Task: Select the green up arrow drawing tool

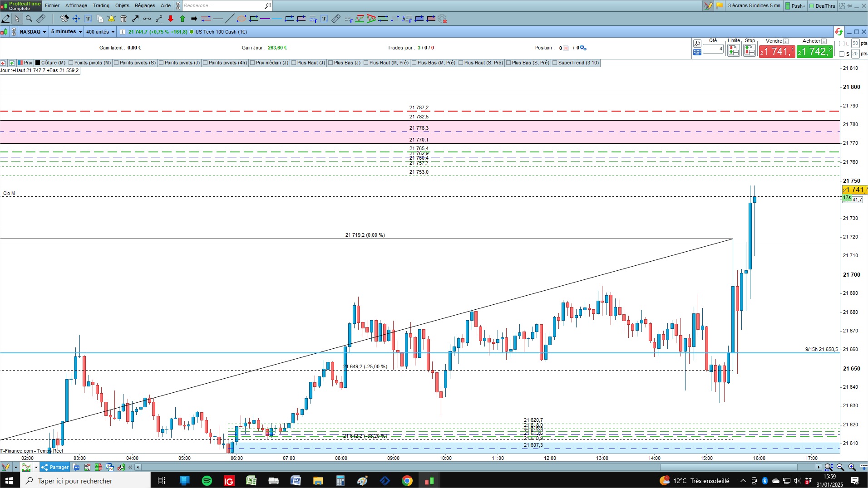Action: tap(182, 19)
